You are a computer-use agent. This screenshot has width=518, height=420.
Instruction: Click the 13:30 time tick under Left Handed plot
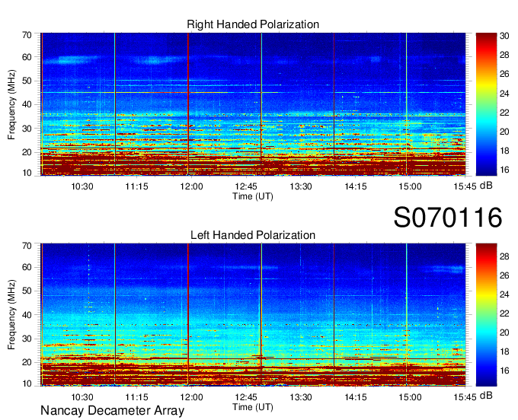coord(301,397)
